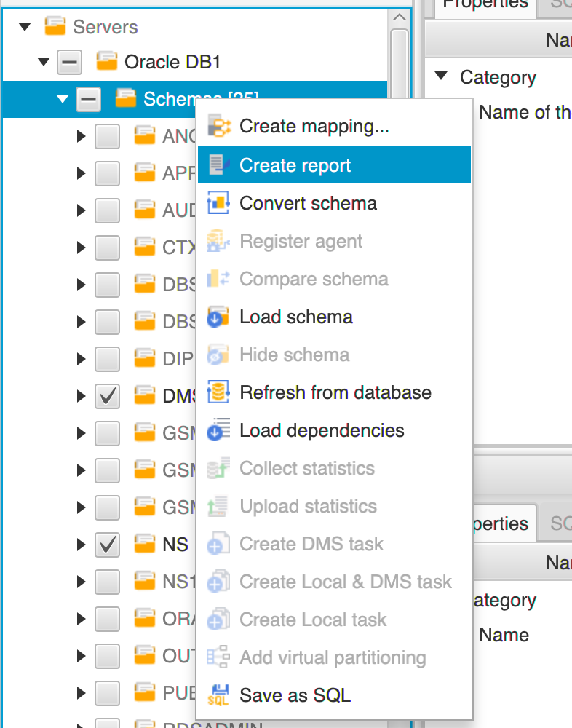Check the AUD schema checkbox
Screen dimensions: 572x728
coord(107,210)
